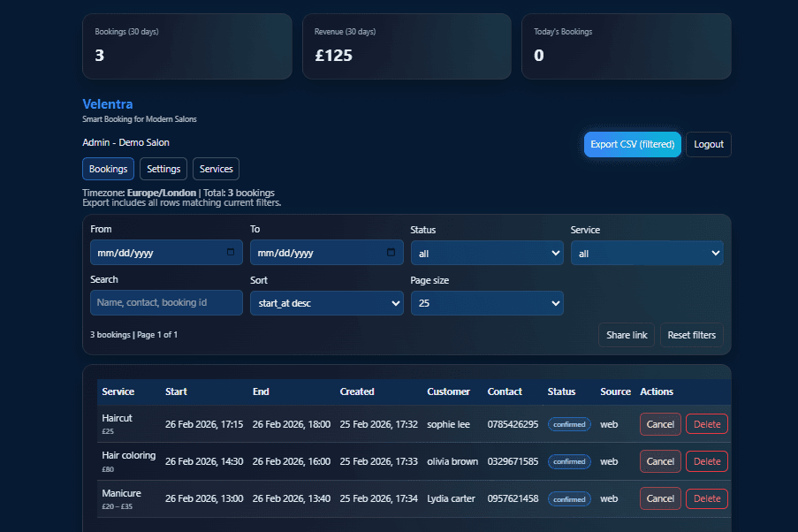Image resolution: width=798 pixels, height=532 pixels.
Task: Expand the Status filter dropdown
Action: [x=487, y=254]
